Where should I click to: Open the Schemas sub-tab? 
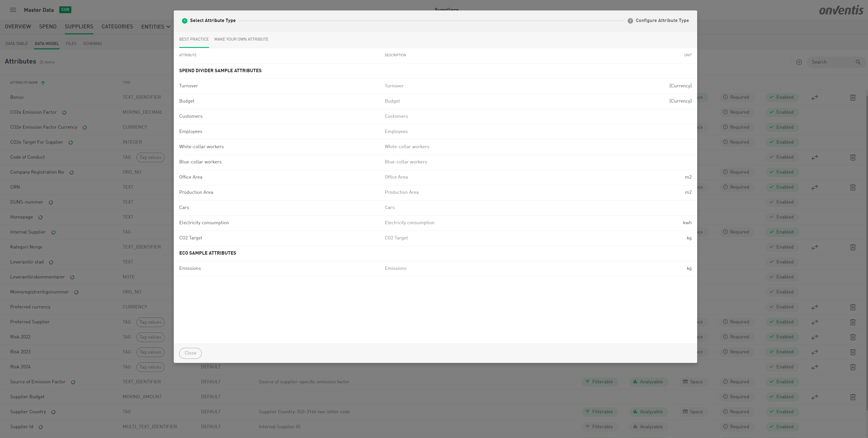tap(92, 43)
